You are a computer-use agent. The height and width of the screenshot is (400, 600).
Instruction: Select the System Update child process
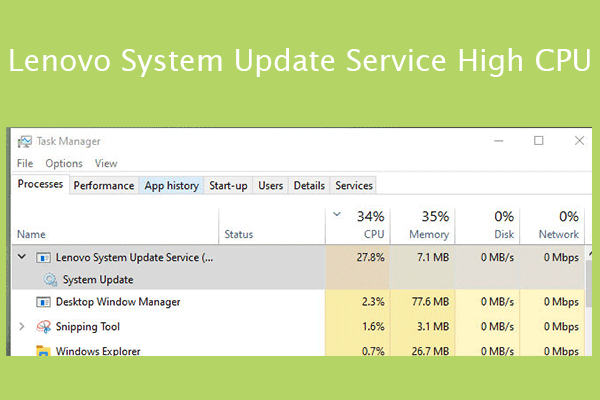298,279
